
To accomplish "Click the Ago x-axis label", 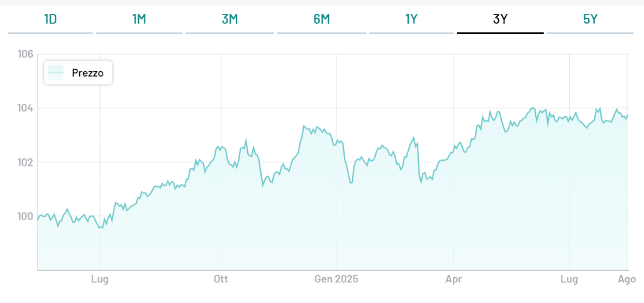I will coord(627,278).
